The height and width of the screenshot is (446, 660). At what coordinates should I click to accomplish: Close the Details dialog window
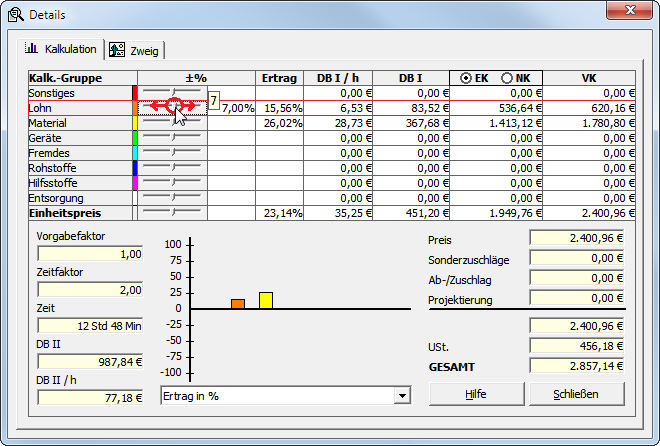(x=632, y=13)
